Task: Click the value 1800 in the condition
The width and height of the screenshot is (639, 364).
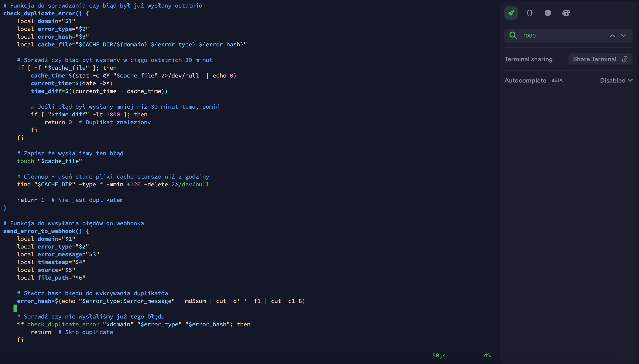Action: click(x=113, y=114)
